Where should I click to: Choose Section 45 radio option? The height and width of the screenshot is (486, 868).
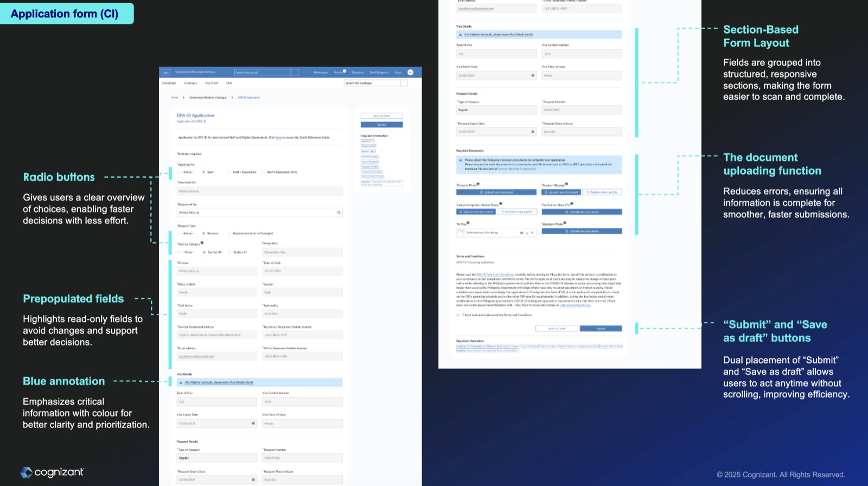point(230,252)
